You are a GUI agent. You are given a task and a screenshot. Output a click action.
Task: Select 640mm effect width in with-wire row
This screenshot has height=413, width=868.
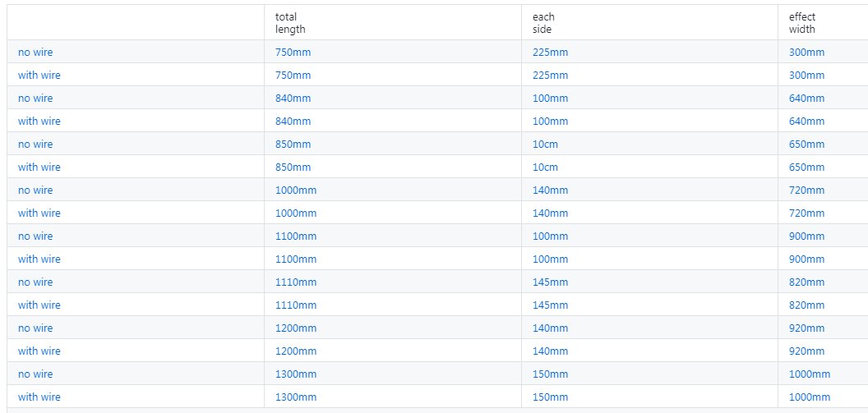click(x=806, y=122)
